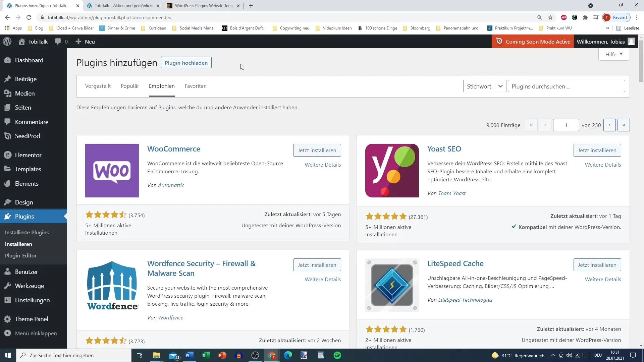This screenshot has width=644, height=362.
Task: Click Plugin hochladen button
Action: pos(186,62)
